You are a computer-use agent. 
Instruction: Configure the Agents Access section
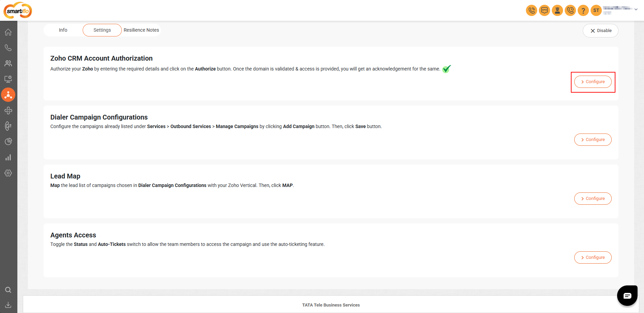[x=593, y=257]
